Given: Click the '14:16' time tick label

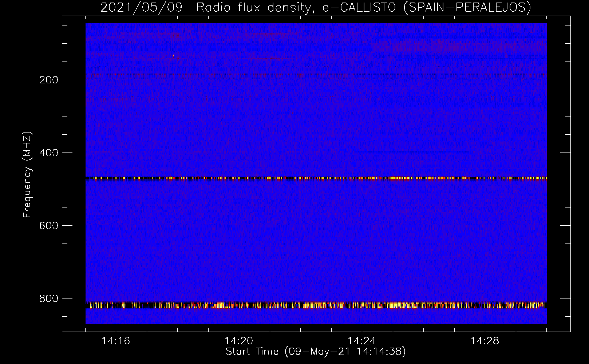Looking at the screenshot, I should click(x=116, y=341).
